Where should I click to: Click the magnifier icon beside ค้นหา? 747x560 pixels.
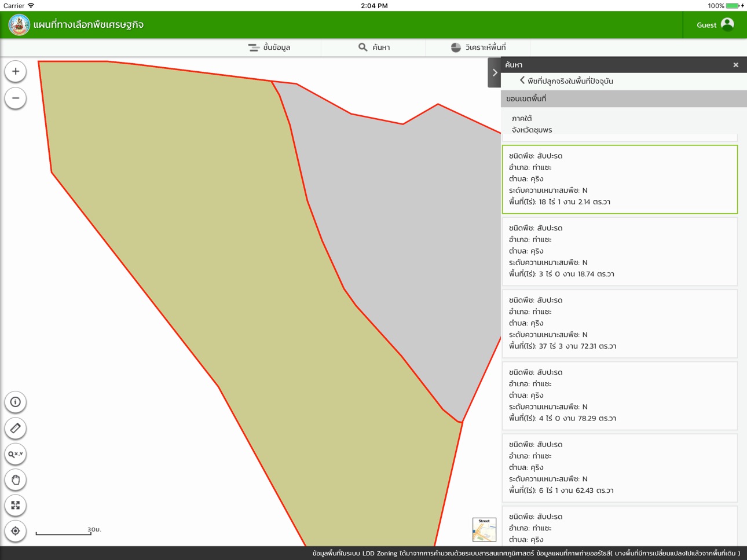coord(362,47)
